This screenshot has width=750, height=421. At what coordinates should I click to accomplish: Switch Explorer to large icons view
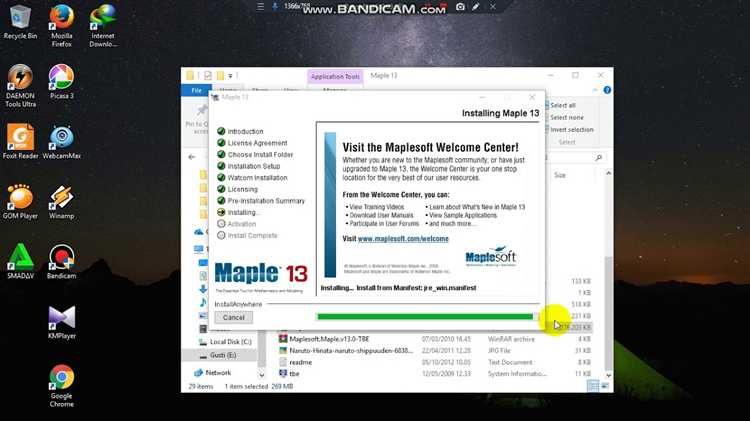point(605,386)
